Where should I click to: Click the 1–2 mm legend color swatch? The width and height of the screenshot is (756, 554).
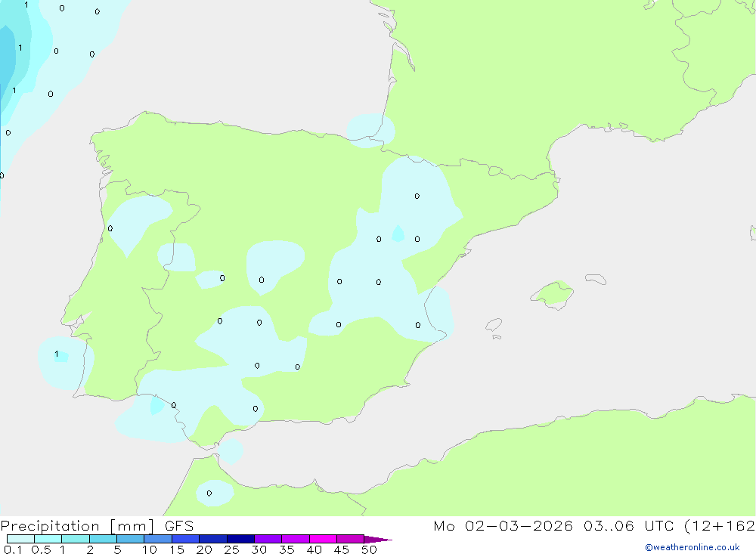[76, 539]
